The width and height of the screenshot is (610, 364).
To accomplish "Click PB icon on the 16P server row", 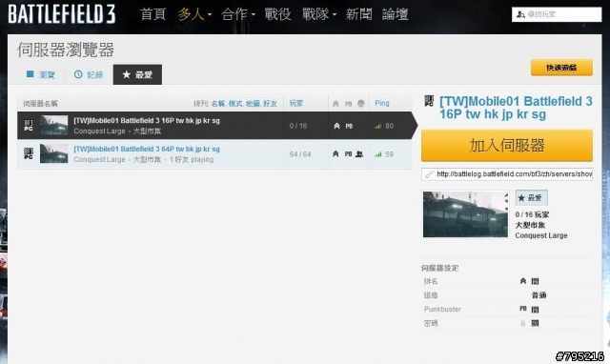I will tap(349, 126).
